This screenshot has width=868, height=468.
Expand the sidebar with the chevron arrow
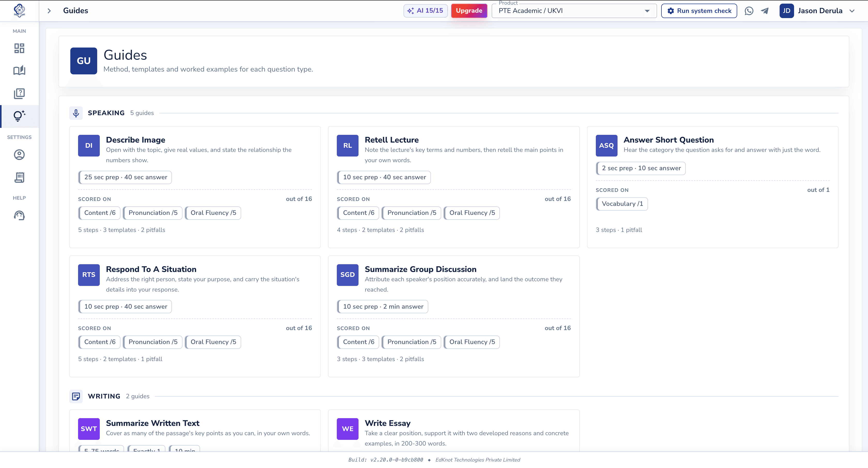(49, 11)
